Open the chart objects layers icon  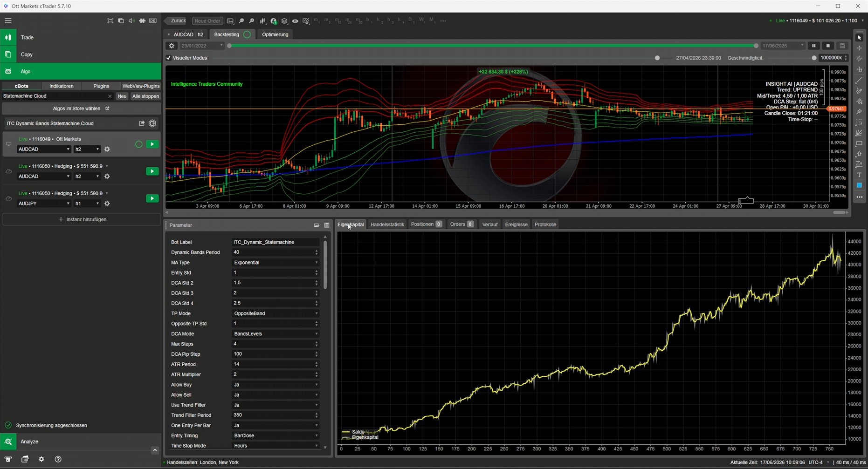284,21
